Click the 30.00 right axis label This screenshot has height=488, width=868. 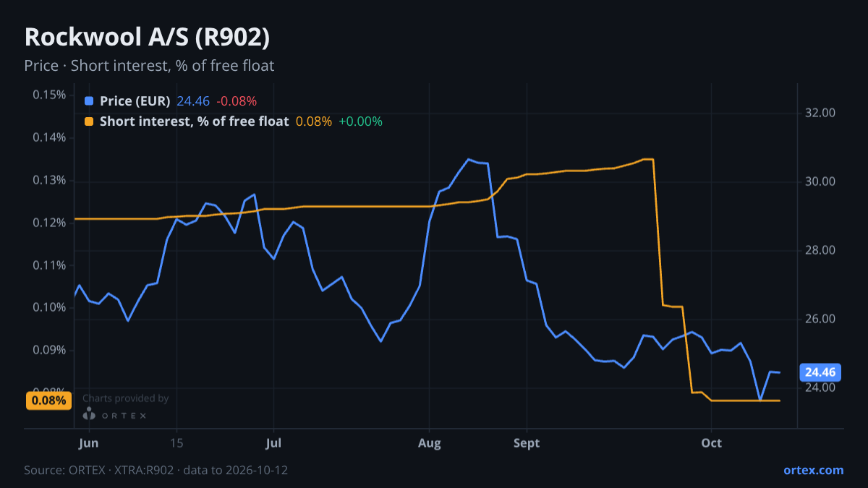point(820,181)
